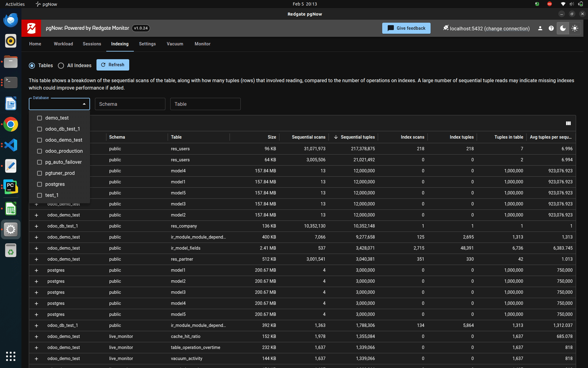
Task: Click the Give feedback chat icon
Action: click(391, 28)
